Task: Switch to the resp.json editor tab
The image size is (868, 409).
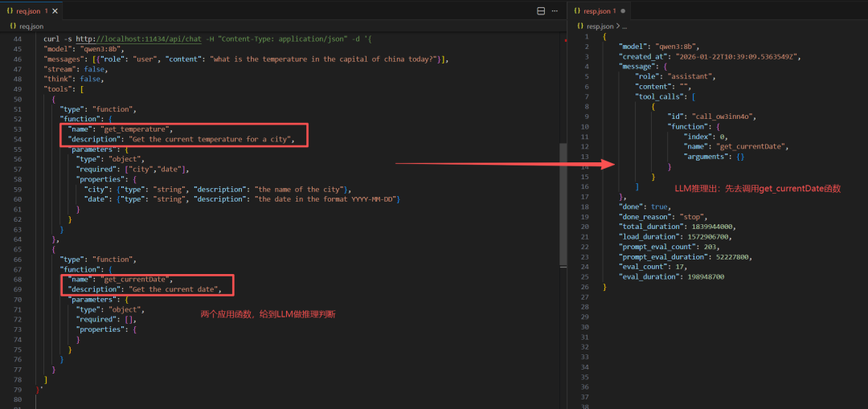Action: click(599, 11)
